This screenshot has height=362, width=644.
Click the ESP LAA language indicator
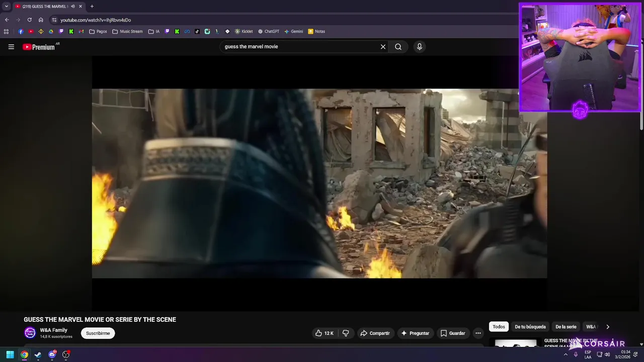pos(588,354)
